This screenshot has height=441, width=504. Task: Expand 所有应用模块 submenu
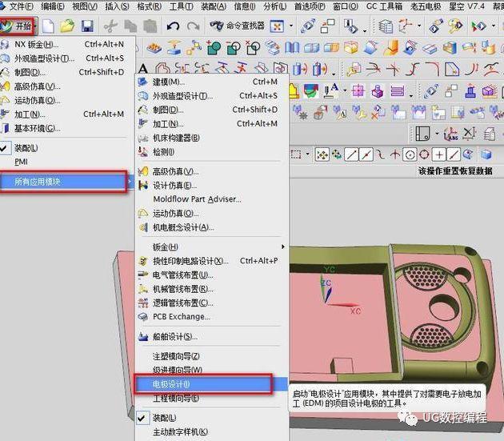coord(64,182)
